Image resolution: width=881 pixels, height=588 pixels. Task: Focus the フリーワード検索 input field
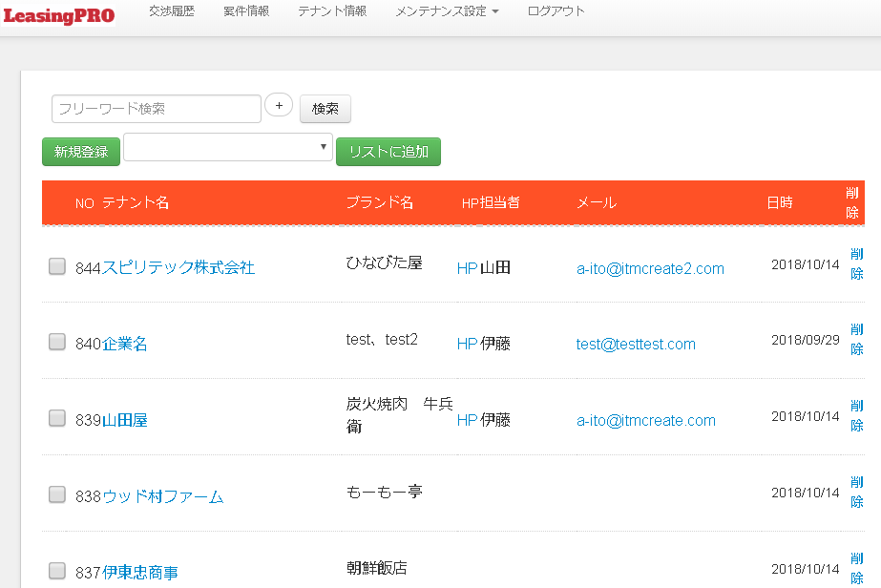pyautogui.click(x=157, y=109)
